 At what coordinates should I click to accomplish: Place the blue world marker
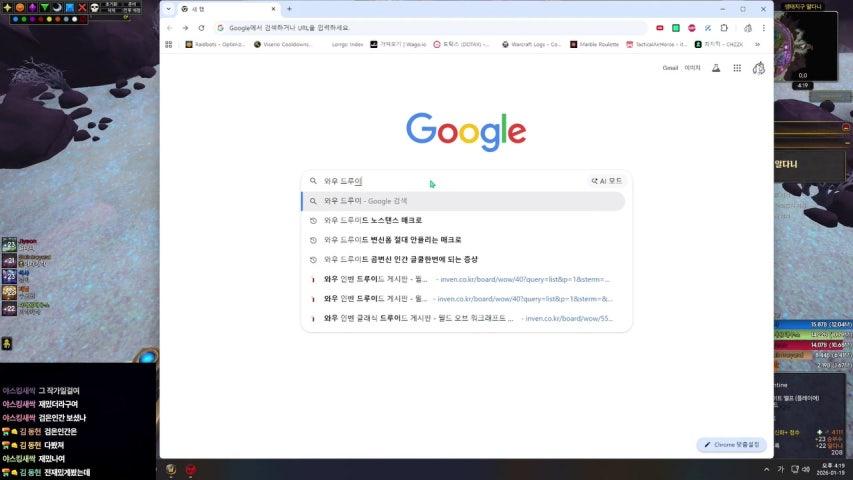15,19
